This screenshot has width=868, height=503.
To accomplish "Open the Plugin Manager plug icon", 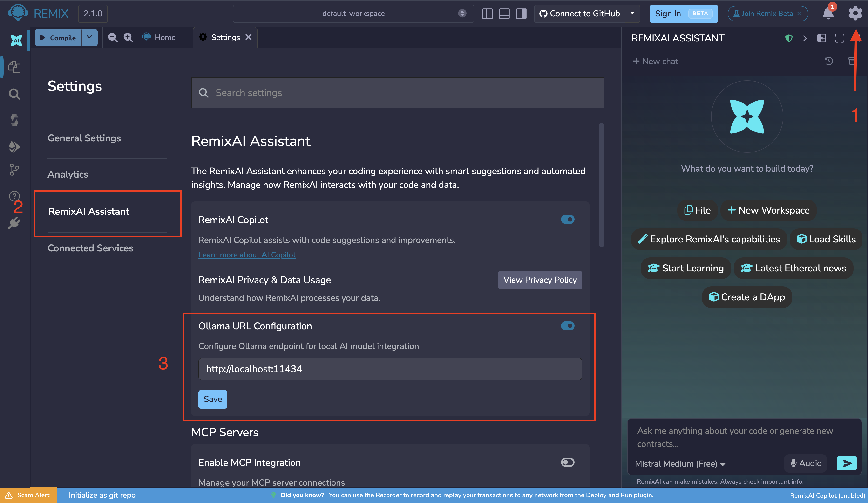I will coord(14,223).
